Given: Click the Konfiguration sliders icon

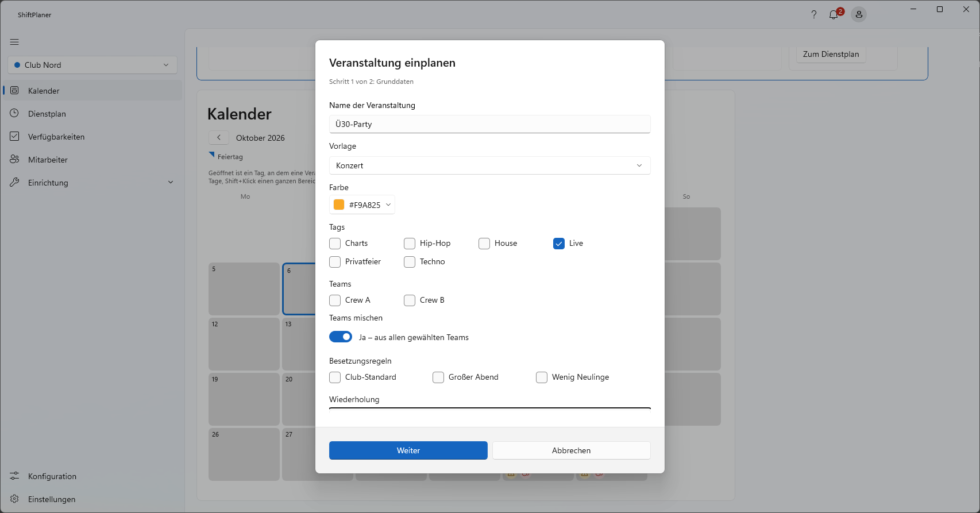Looking at the screenshot, I should (x=14, y=476).
